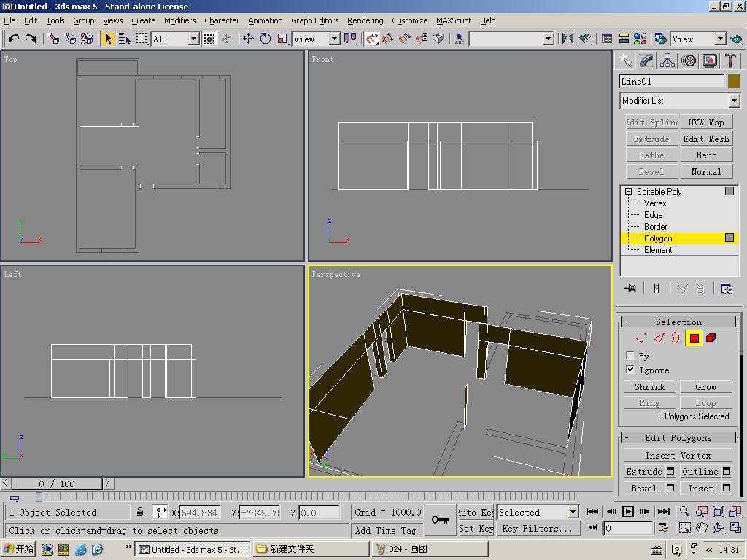Toggle Absolute/Offset transform type-in mode
This screenshot has height=560, width=747.
coord(161,513)
